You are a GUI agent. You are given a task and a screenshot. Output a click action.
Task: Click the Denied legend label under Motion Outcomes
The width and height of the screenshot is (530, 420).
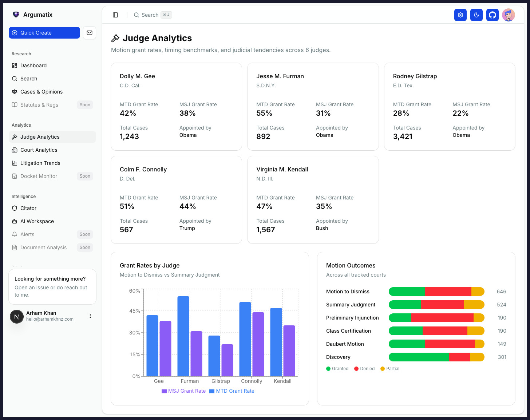tap(364, 369)
